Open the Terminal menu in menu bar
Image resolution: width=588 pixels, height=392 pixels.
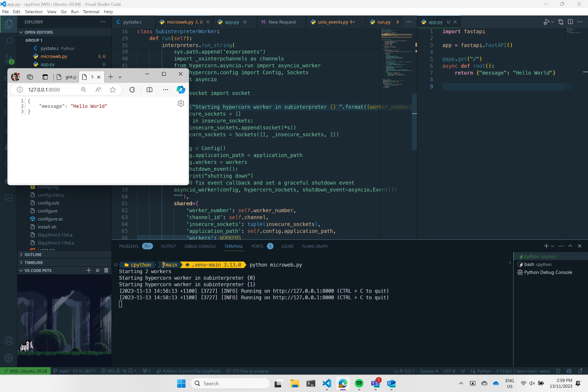click(x=91, y=12)
